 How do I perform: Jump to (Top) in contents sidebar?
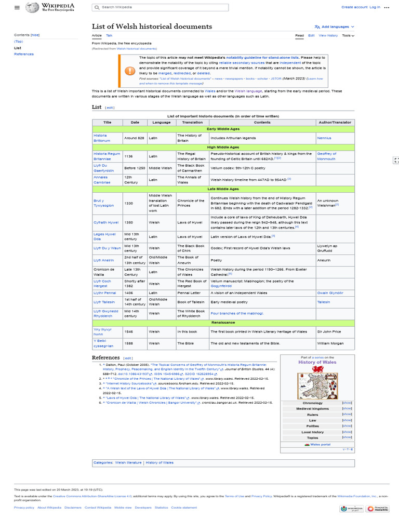(18, 42)
